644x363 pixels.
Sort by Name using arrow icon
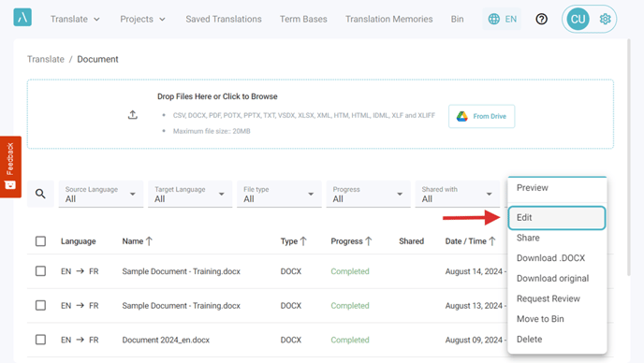click(149, 241)
